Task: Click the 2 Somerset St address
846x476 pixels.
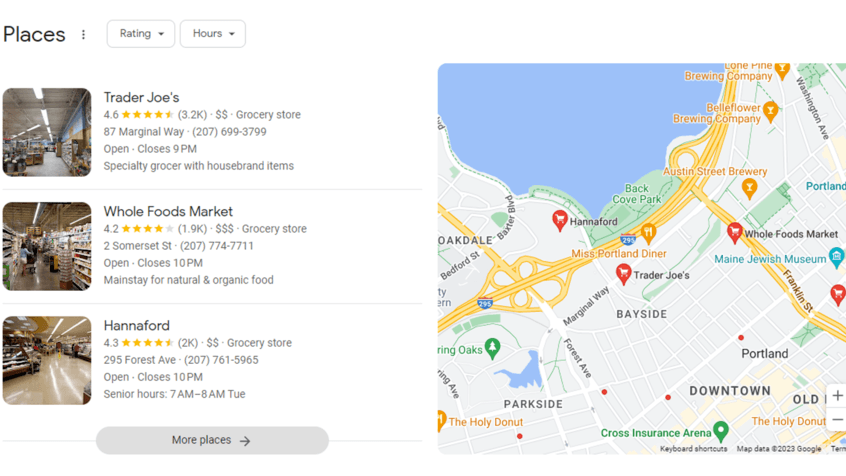Action: pos(138,246)
